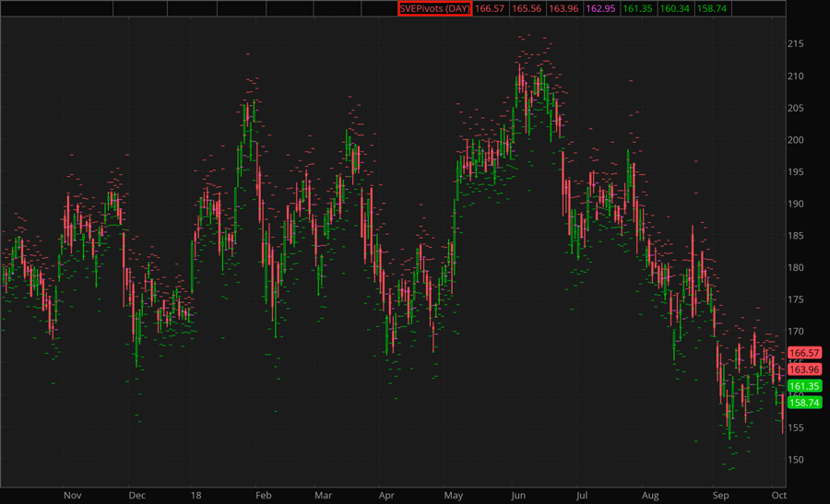Click the 160.34 support value in the header
This screenshot has width=830, height=504.
[x=674, y=8]
